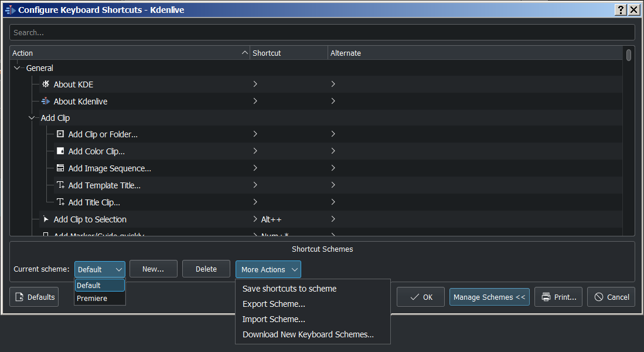
Task: Expand shortcut chevron for About KDE
Action: [255, 84]
